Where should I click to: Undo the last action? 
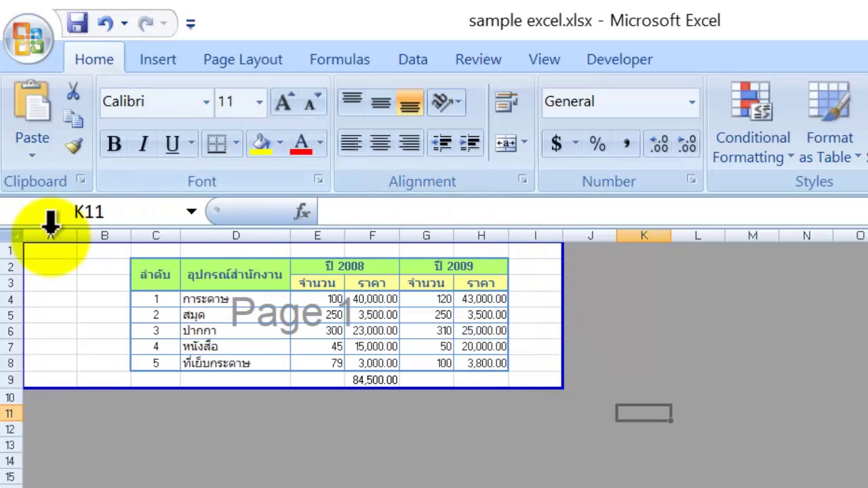[105, 24]
